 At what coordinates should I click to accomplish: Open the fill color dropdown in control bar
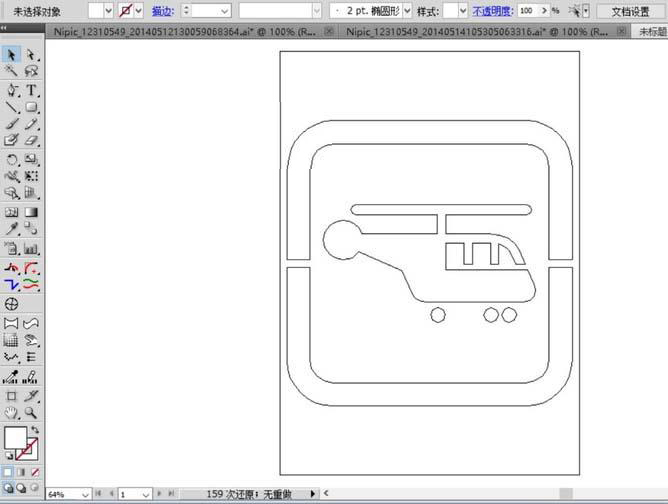click(x=108, y=11)
